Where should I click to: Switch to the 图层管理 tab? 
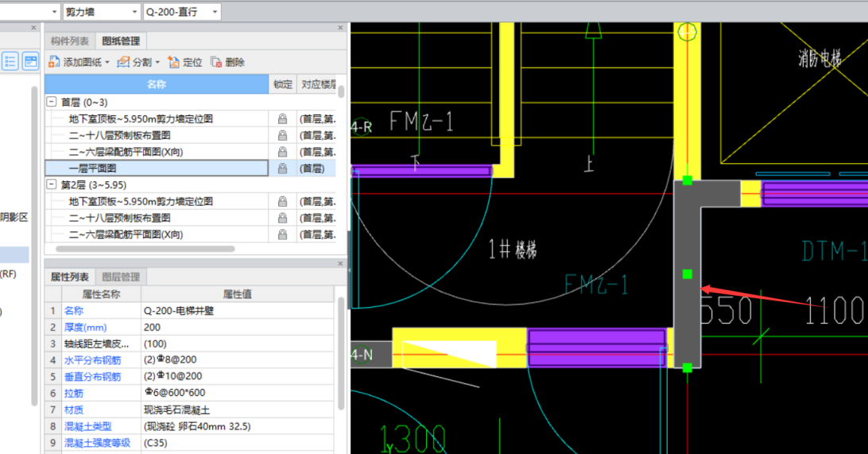[x=122, y=277]
